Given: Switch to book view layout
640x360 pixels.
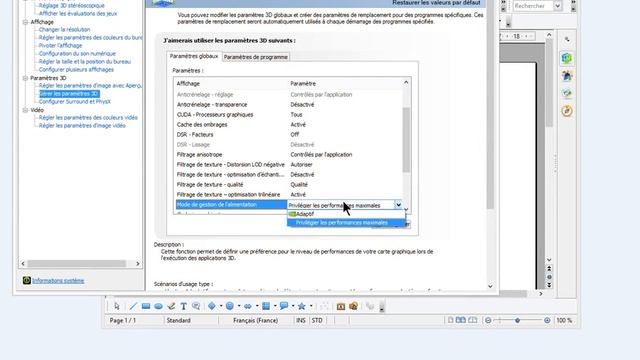Looking at the screenshot, I should click(x=473, y=320).
